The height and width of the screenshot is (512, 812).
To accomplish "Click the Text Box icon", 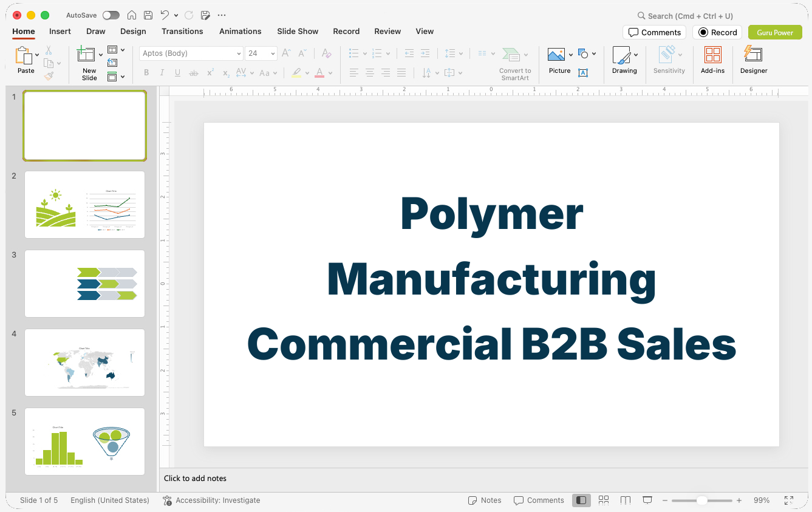I will point(582,73).
